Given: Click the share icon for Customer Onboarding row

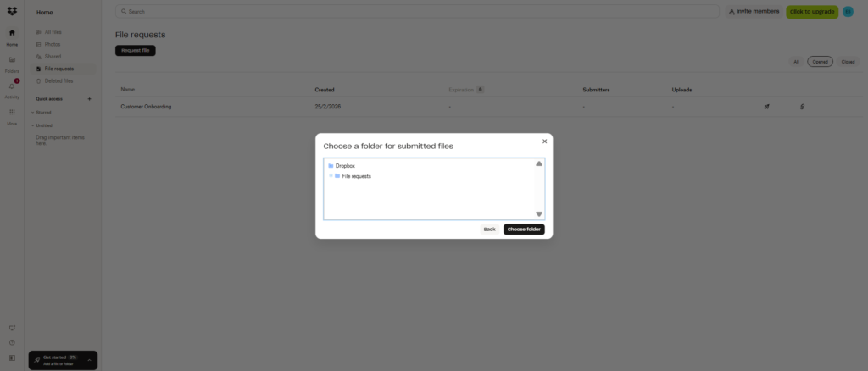Looking at the screenshot, I should tap(766, 107).
